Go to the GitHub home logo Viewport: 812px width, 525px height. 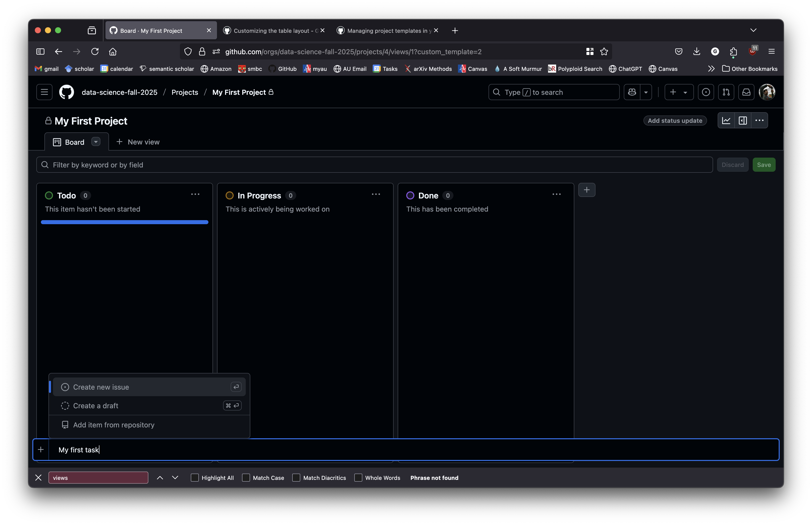(67, 92)
